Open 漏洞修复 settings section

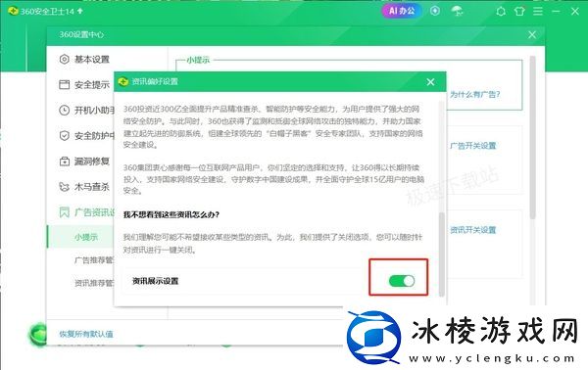click(92, 162)
